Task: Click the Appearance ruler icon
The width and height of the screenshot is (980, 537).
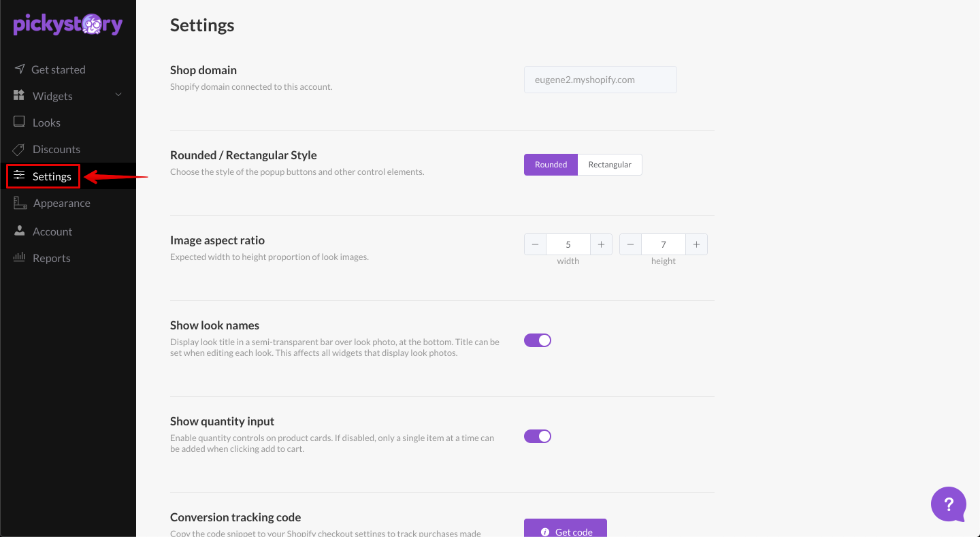Action: click(20, 203)
